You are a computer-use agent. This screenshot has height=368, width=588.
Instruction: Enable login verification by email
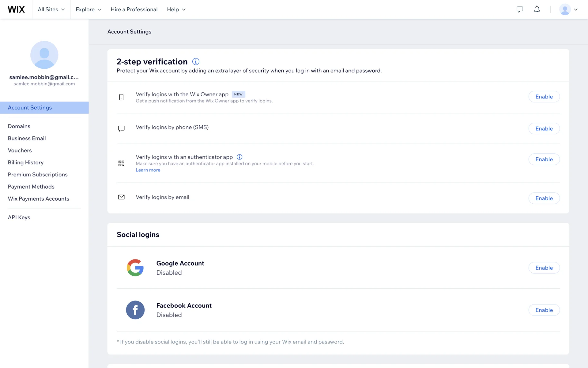tap(544, 198)
